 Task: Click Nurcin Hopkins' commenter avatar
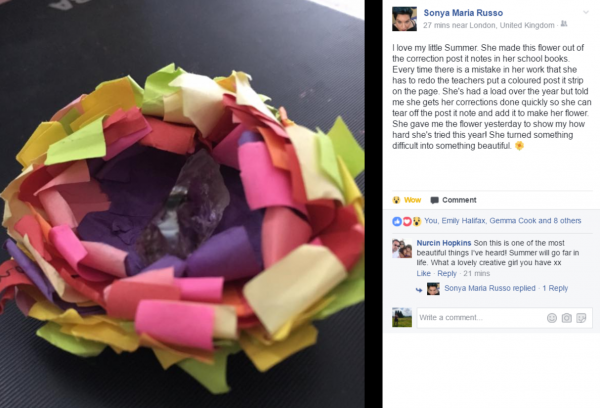(402, 248)
